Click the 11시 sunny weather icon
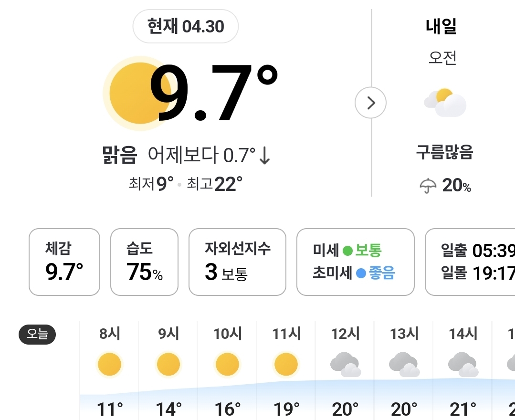 point(286,365)
